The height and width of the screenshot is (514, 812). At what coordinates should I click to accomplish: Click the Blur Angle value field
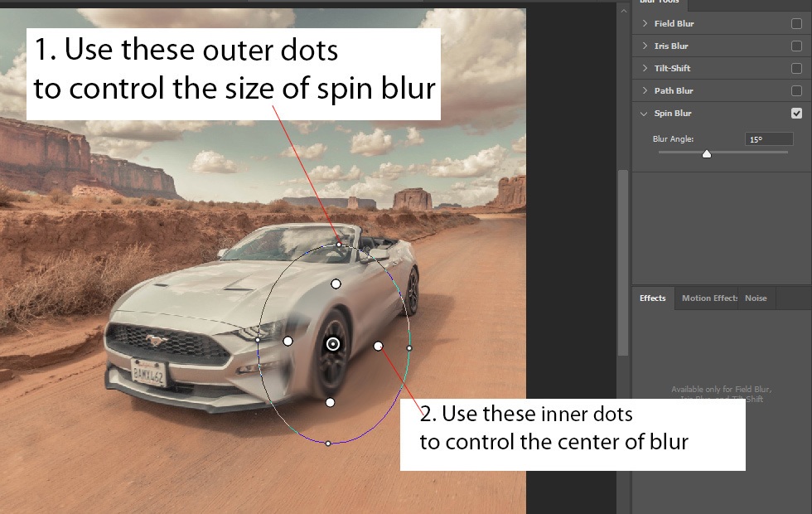pyautogui.click(x=768, y=139)
